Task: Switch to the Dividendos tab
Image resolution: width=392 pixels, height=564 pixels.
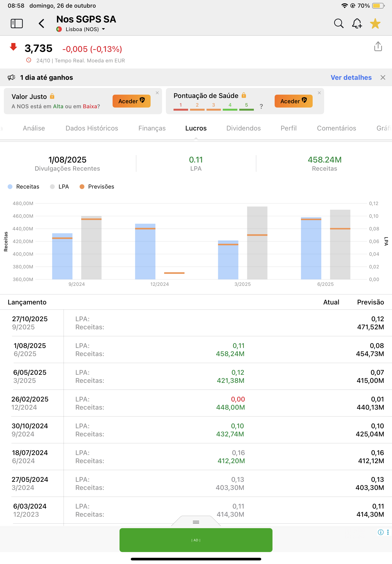Action: tap(243, 128)
